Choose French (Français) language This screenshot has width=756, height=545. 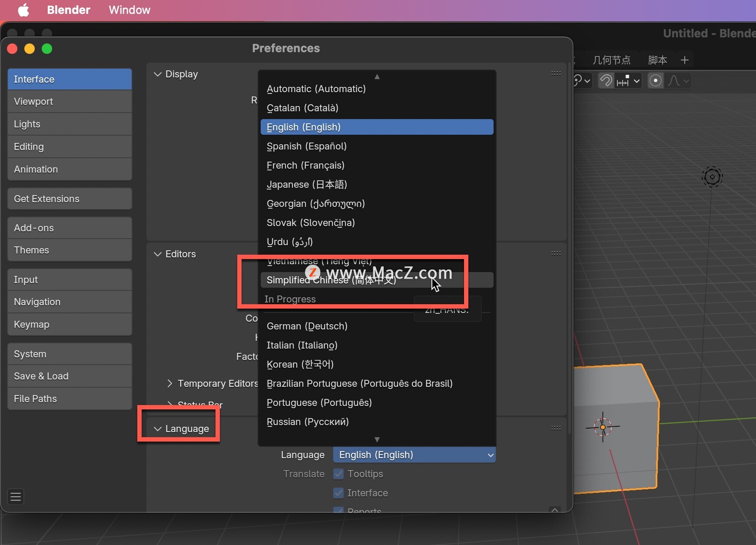point(377,165)
